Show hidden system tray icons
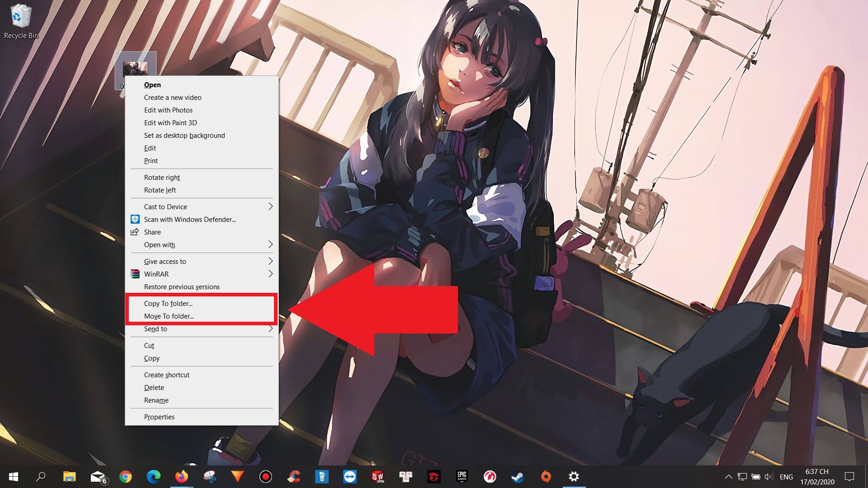Screen dimensions: 868x488 [x=728, y=476]
